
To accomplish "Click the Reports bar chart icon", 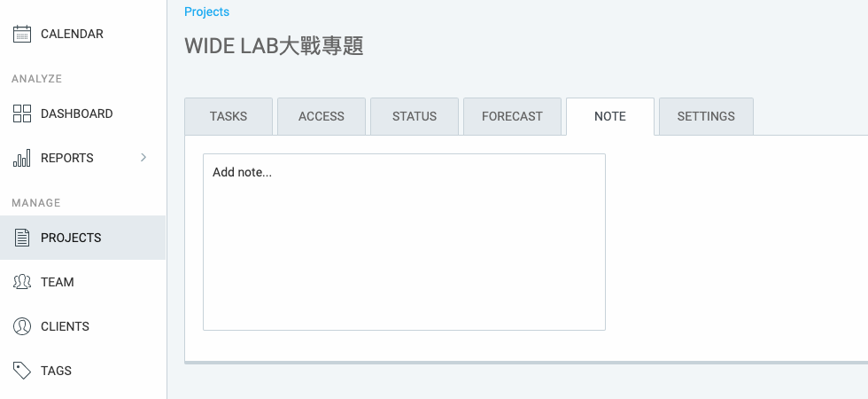I will pos(21,158).
